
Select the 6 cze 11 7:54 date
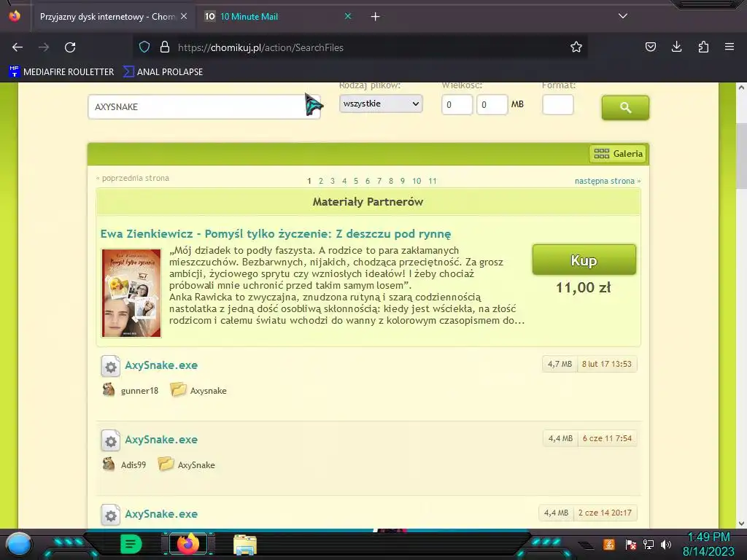coord(607,438)
